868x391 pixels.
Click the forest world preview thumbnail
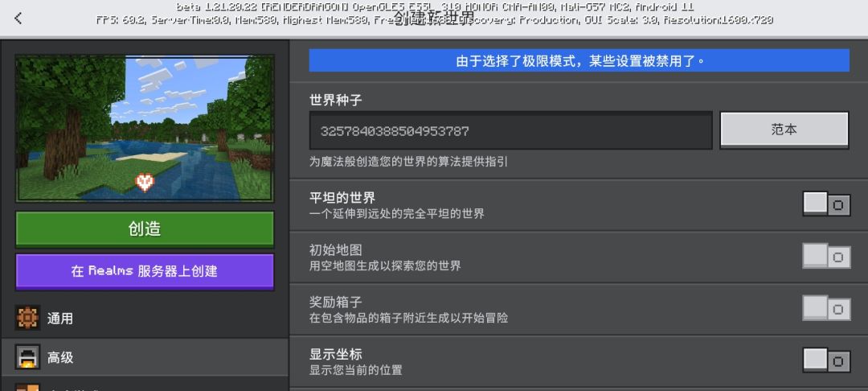click(x=145, y=129)
